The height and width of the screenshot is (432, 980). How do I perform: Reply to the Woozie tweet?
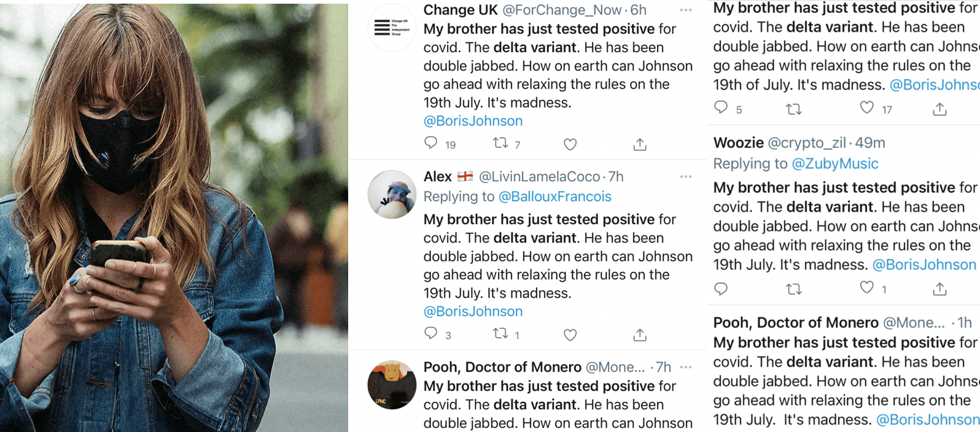pos(721,288)
